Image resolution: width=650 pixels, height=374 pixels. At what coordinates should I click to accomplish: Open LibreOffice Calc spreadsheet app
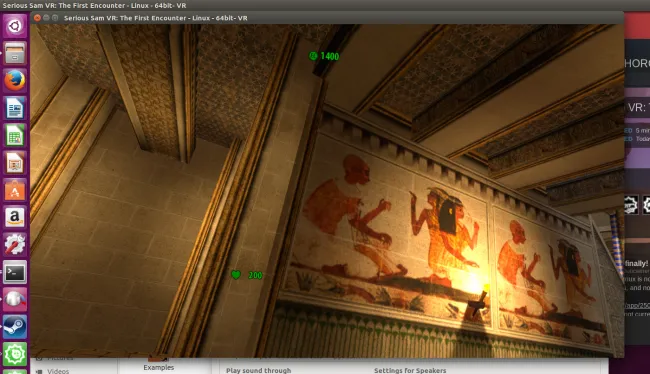(x=15, y=135)
